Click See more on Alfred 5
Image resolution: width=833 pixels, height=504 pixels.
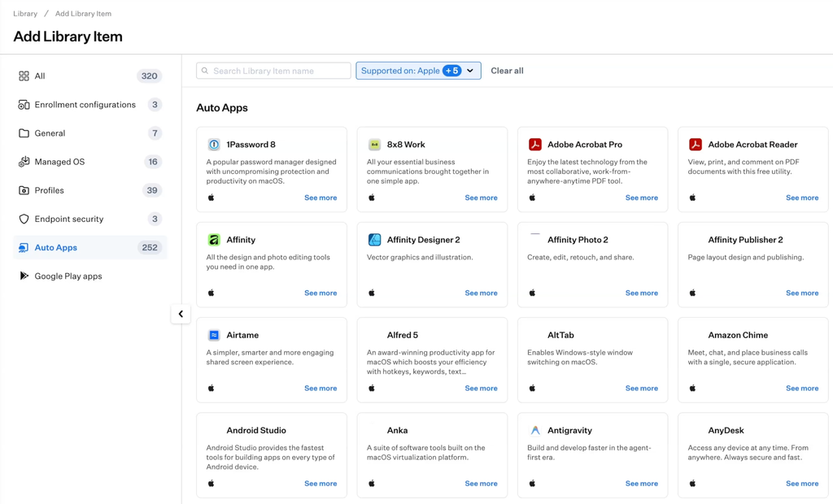(481, 389)
